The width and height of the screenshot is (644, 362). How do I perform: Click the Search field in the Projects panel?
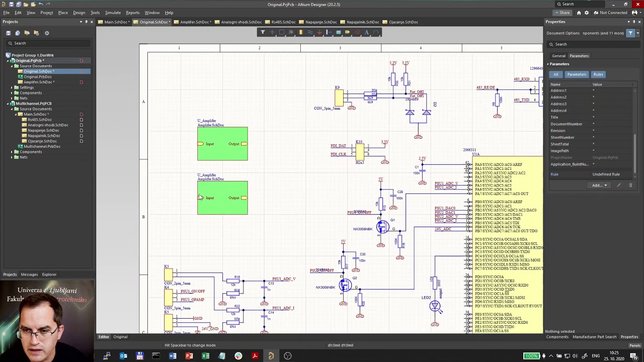pyautogui.click(x=48, y=43)
